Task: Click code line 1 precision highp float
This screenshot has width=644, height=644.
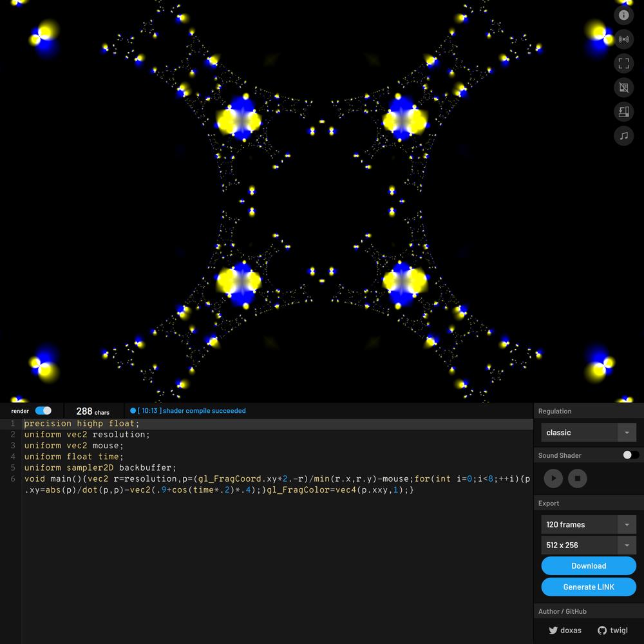Action: pos(82,424)
